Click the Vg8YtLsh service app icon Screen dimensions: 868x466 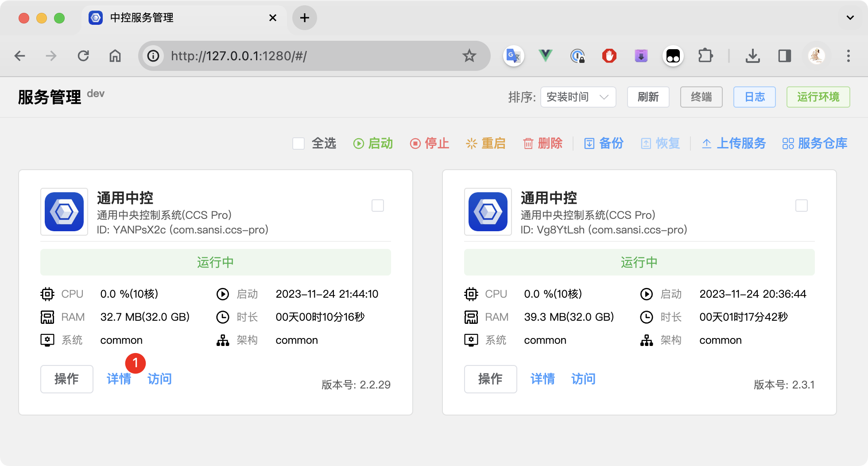coord(488,212)
